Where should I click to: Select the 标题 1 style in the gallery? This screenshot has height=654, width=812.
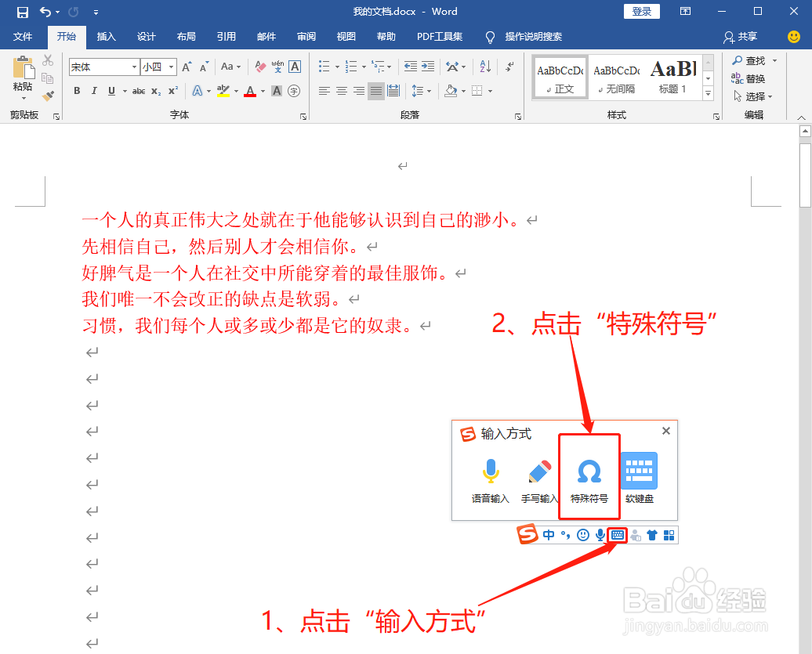(x=672, y=76)
